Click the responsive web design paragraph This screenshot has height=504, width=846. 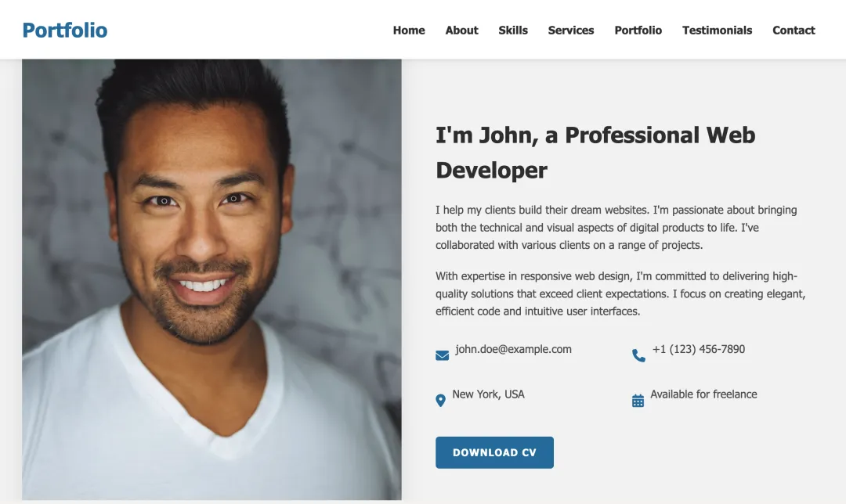620,293
